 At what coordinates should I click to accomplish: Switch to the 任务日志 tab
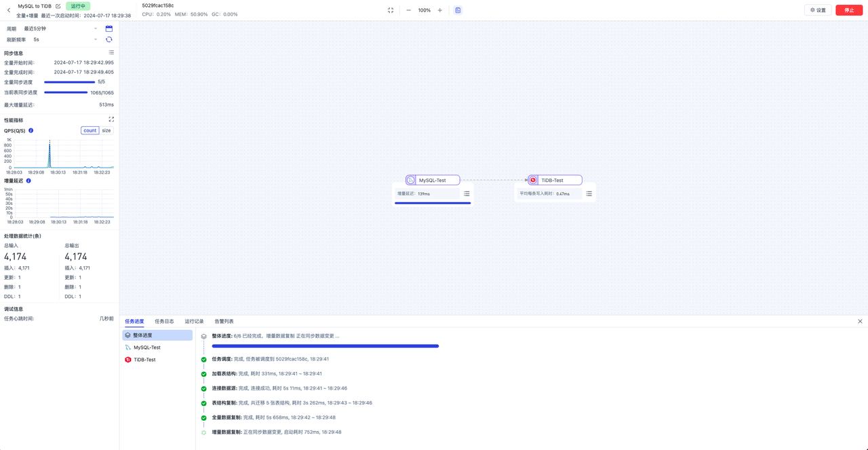164,320
